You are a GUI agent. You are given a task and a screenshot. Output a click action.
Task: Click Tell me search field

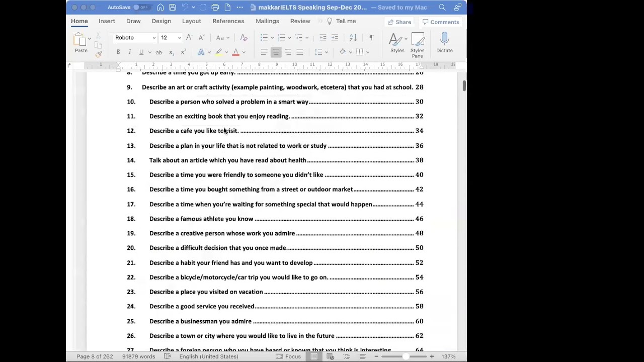(342, 21)
